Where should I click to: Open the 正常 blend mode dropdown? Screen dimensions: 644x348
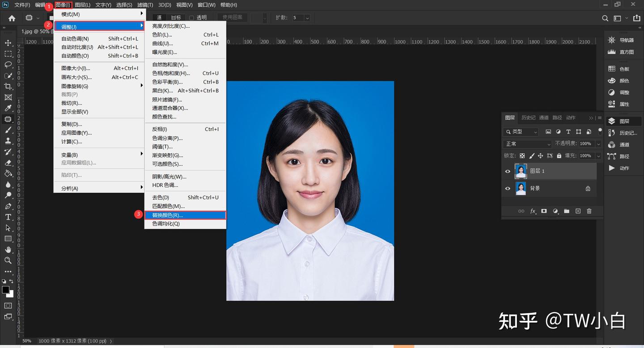pos(528,144)
